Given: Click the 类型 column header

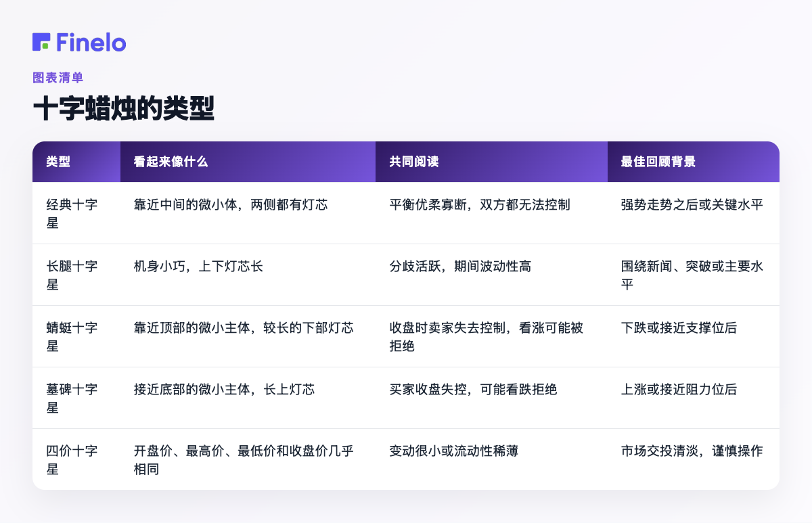Looking at the screenshot, I should [x=58, y=162].
